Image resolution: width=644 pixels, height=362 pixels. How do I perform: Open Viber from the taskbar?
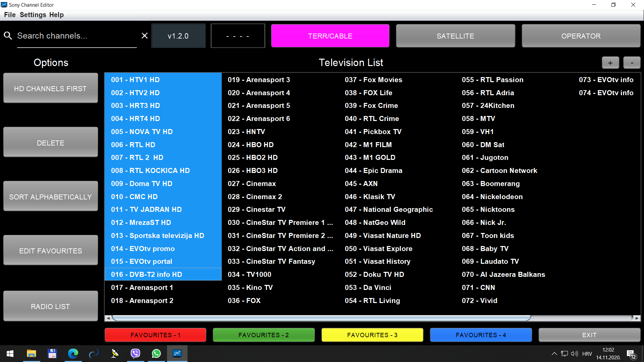(136, 353)
